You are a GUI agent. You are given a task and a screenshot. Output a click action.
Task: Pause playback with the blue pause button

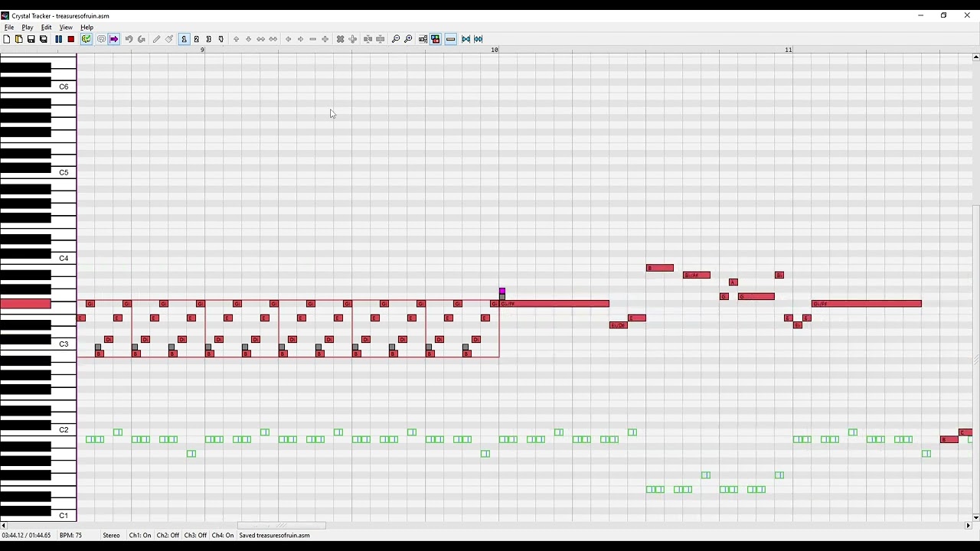[x=59, y=39]
